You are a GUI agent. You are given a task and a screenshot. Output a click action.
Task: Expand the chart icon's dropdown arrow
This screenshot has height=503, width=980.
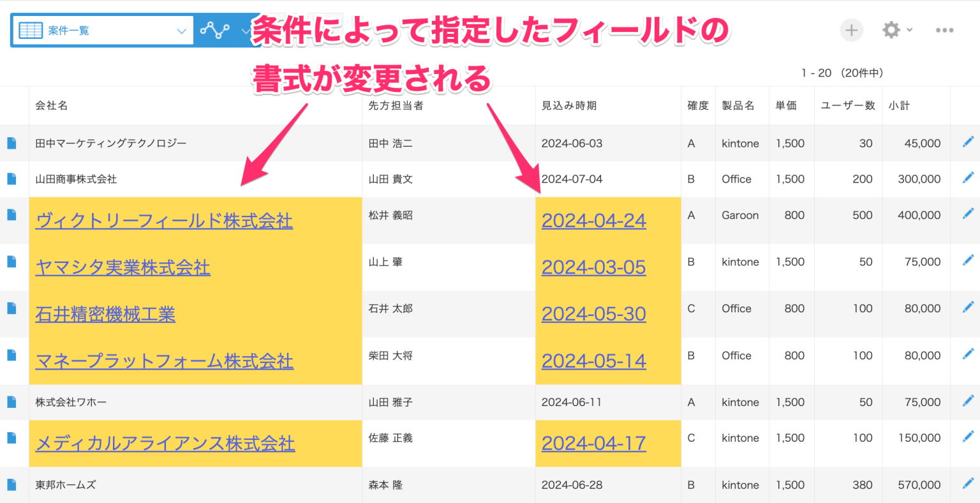(x=246, y=29)
